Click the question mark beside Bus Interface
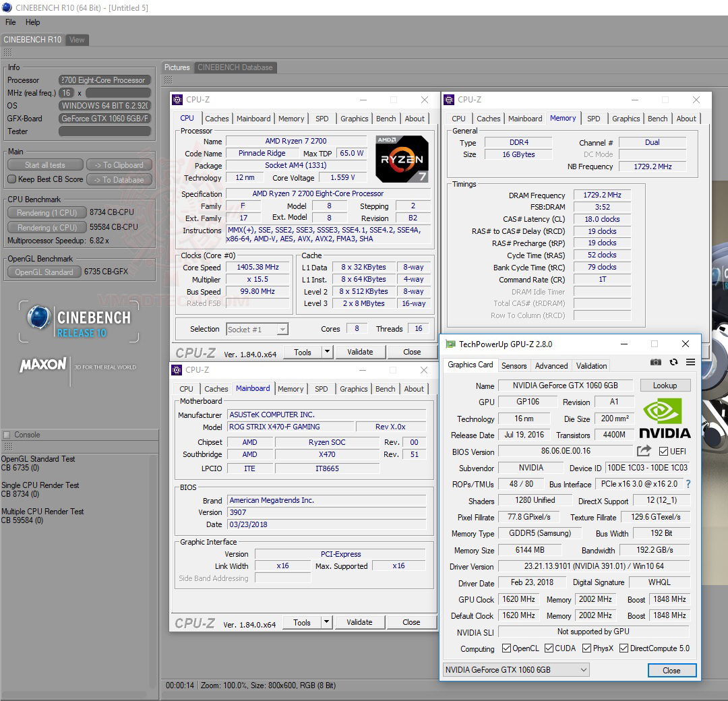728x701 pixels. click(x=687, y=484)
